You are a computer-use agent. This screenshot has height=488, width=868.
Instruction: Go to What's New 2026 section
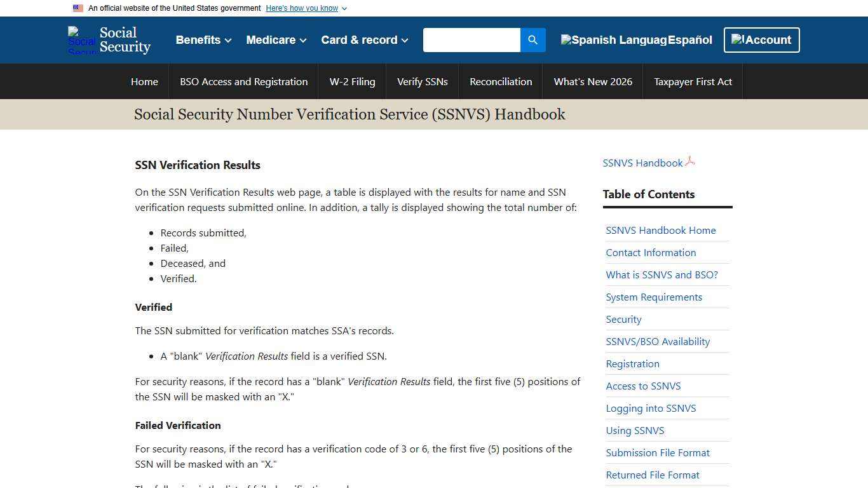(592, 81)
